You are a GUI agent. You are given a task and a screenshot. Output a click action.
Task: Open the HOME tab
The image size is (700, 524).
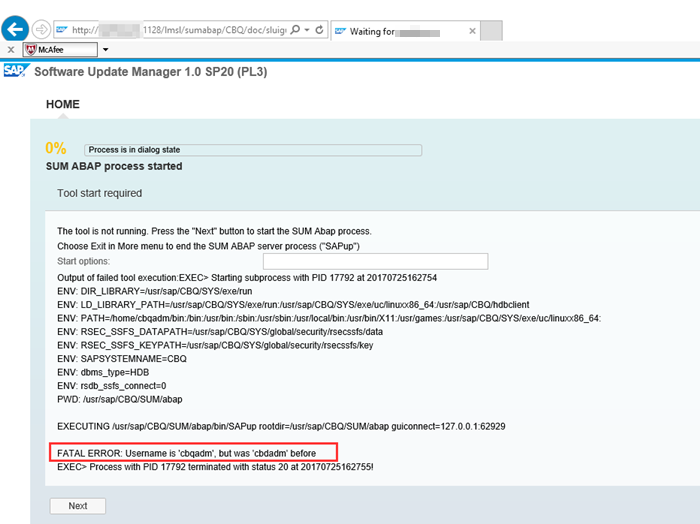pyautogui.click(x=63, y=104)
